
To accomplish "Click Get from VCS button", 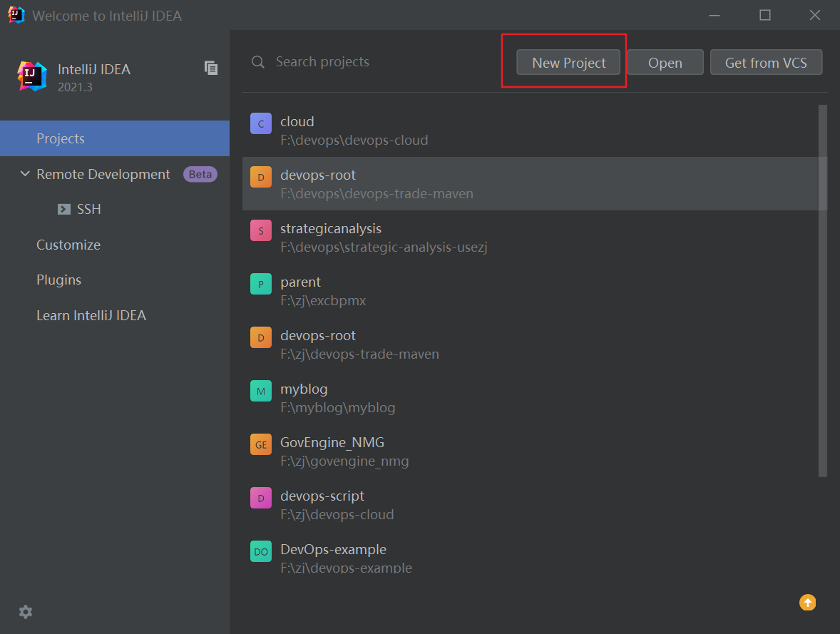I will [x=766, y=62].
